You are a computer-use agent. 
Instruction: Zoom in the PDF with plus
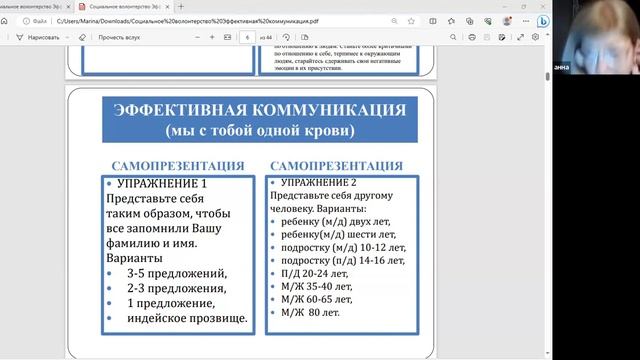click(212, 37)
